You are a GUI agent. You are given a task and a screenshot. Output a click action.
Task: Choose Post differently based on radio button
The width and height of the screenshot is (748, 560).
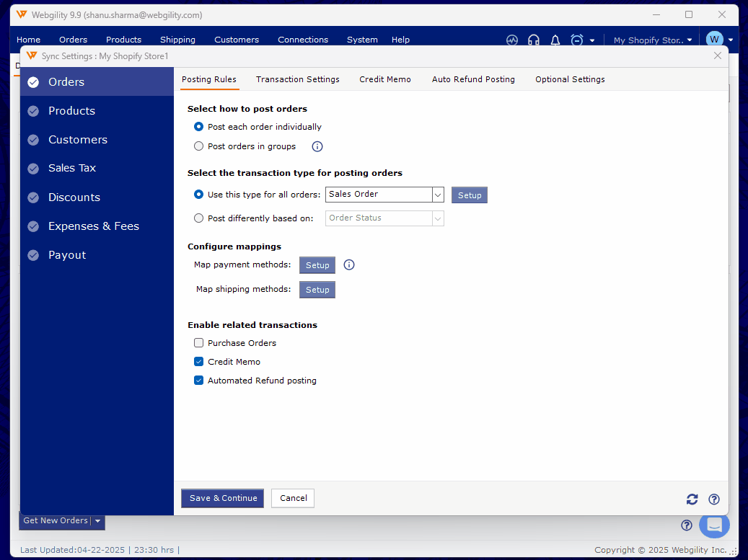pos(199,218)
